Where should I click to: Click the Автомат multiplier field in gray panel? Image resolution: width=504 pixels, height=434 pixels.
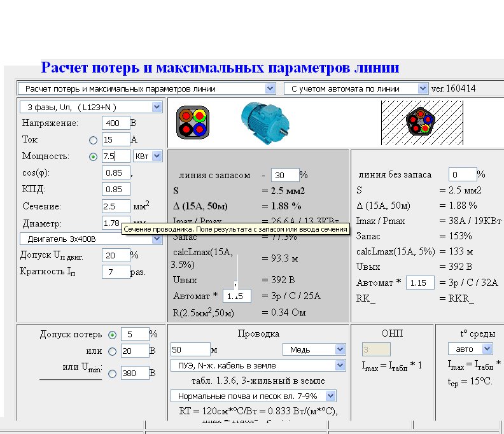237,296
